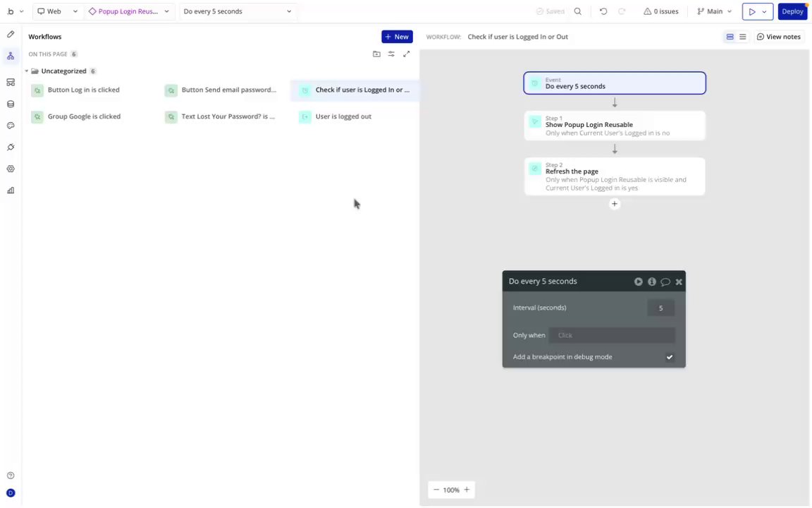This screenshot has width=812, height=508.
Task: Open the info icon in property panel
Action: coord(652,282)
